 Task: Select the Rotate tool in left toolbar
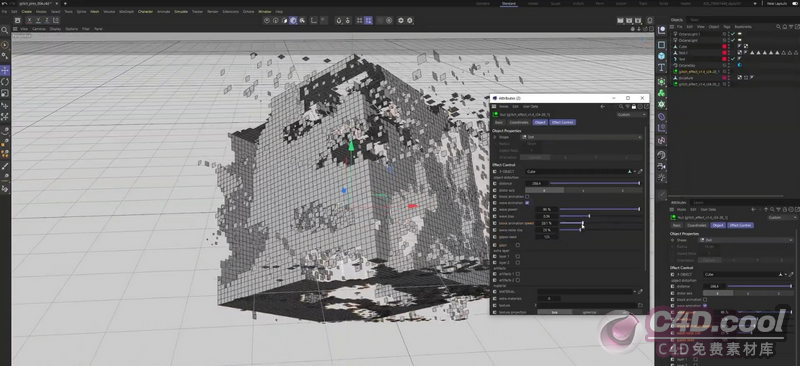[x=5, y=82]
